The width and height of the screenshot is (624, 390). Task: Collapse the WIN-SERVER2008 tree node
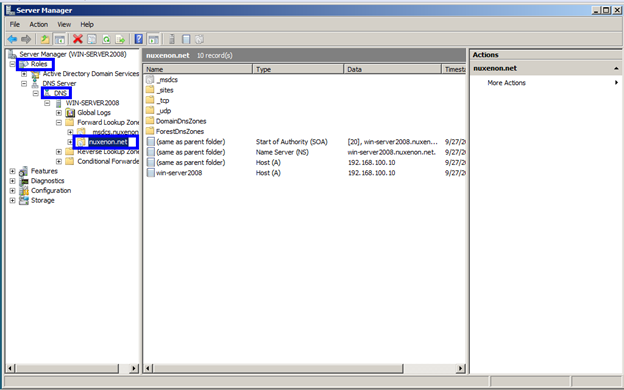pos(47,103)
